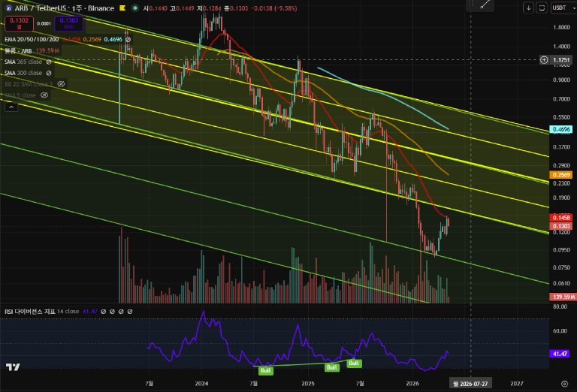Toggle visibility of BB 20 SMA close 2

(x=61, y=84)
